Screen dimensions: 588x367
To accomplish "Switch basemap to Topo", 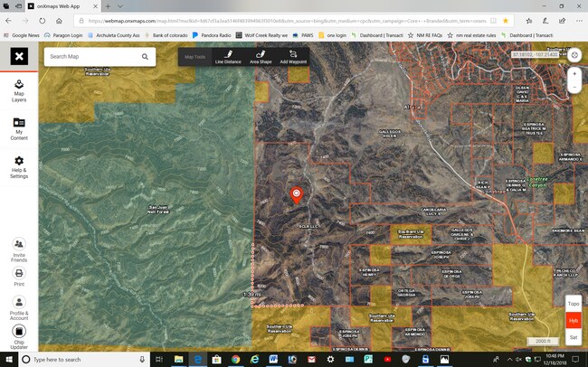I will (573, 305).
